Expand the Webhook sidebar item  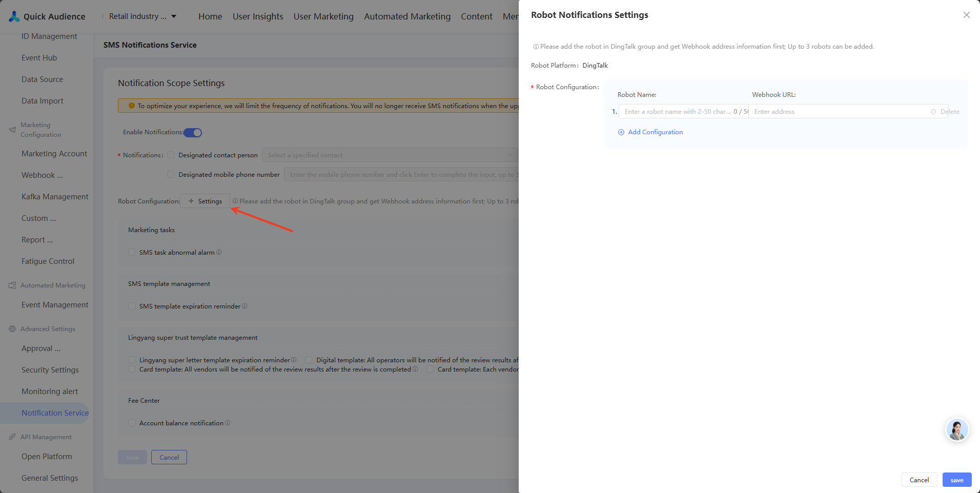(42, 175)
